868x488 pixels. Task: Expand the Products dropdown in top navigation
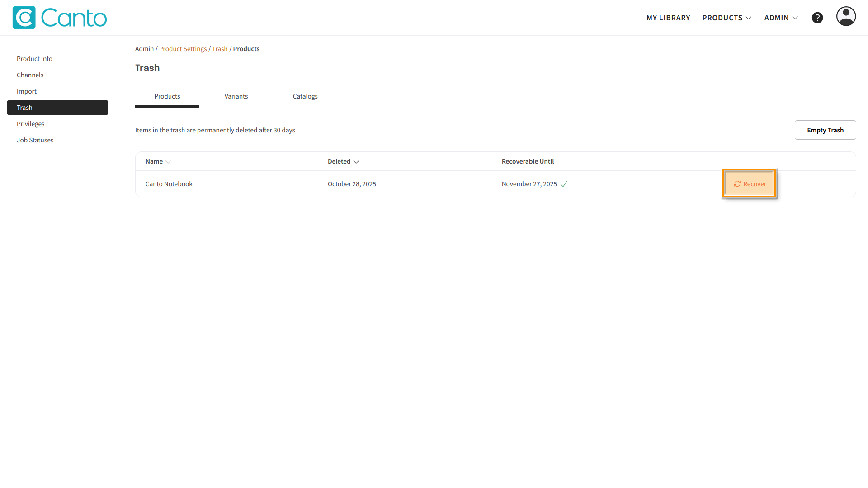[x=726, y=18]
